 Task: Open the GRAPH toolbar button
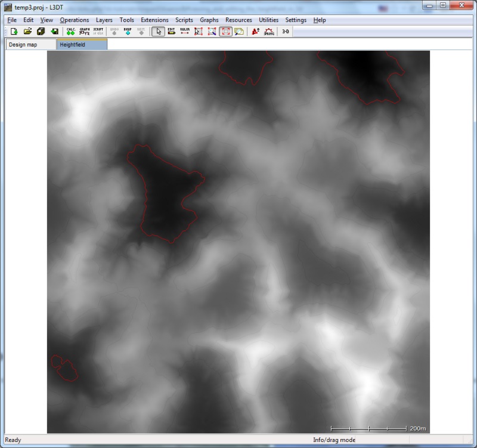85,32
